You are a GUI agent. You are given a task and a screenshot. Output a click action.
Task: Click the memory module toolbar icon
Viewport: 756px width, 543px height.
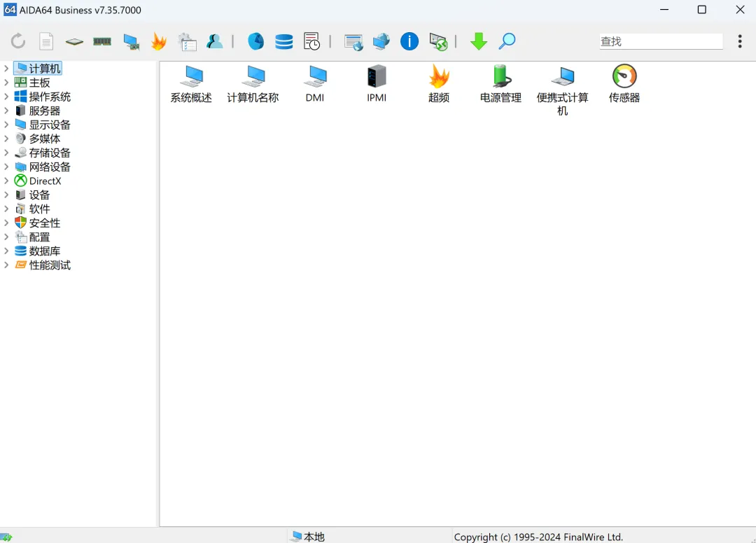tap(102, 41)
